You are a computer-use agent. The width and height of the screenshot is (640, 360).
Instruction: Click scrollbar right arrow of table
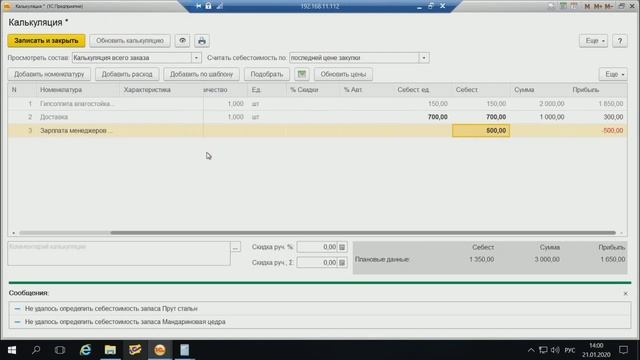tap(621, 233)
